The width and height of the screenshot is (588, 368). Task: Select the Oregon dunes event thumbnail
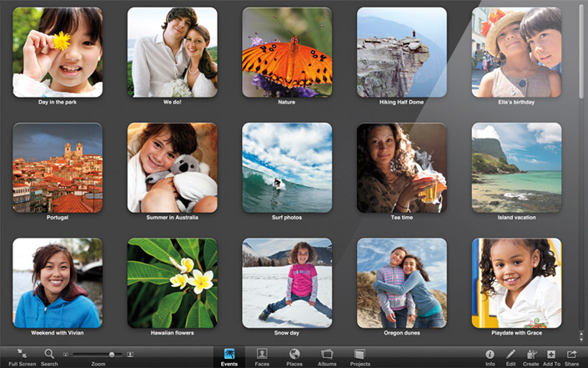click(402, 283)
